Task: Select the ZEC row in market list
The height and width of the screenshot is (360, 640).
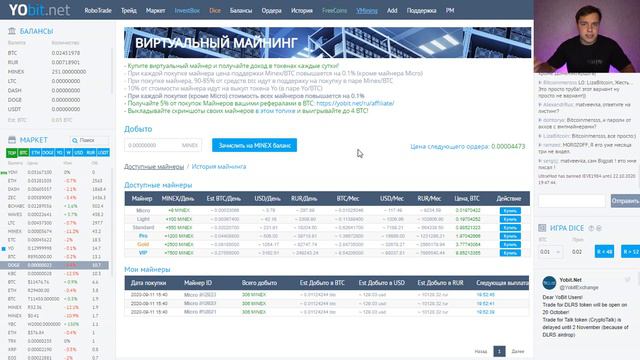Action: [54, 198]
